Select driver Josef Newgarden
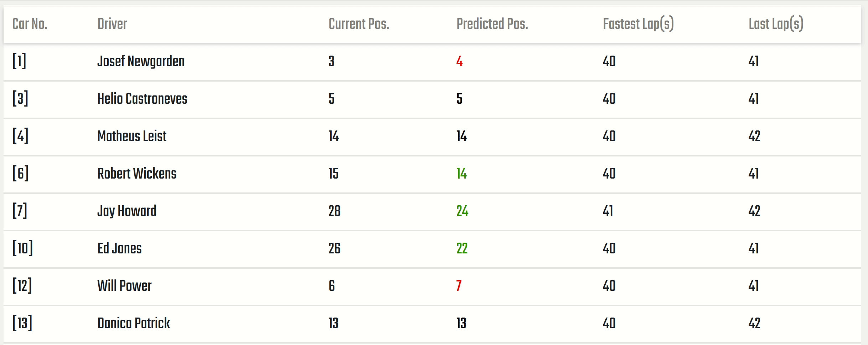Screen dimensions: 868x345 click(141, 62)
